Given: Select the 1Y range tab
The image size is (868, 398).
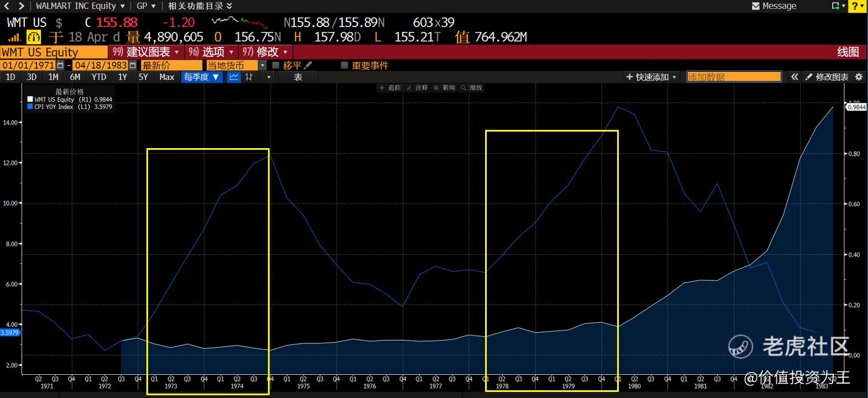Looking at the screenshot, I should [x=123, y=77].
